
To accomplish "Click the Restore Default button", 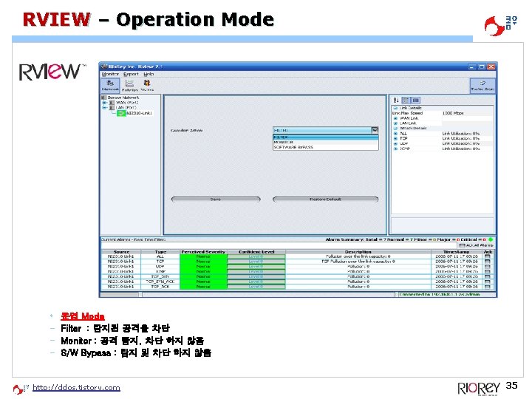I will pyautogui.click(x=325, y=199).
